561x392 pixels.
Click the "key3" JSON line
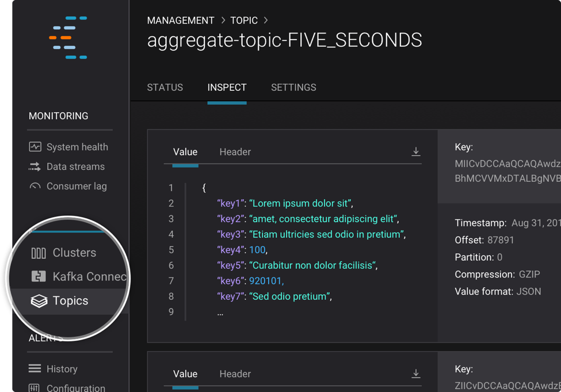(311, 234)
